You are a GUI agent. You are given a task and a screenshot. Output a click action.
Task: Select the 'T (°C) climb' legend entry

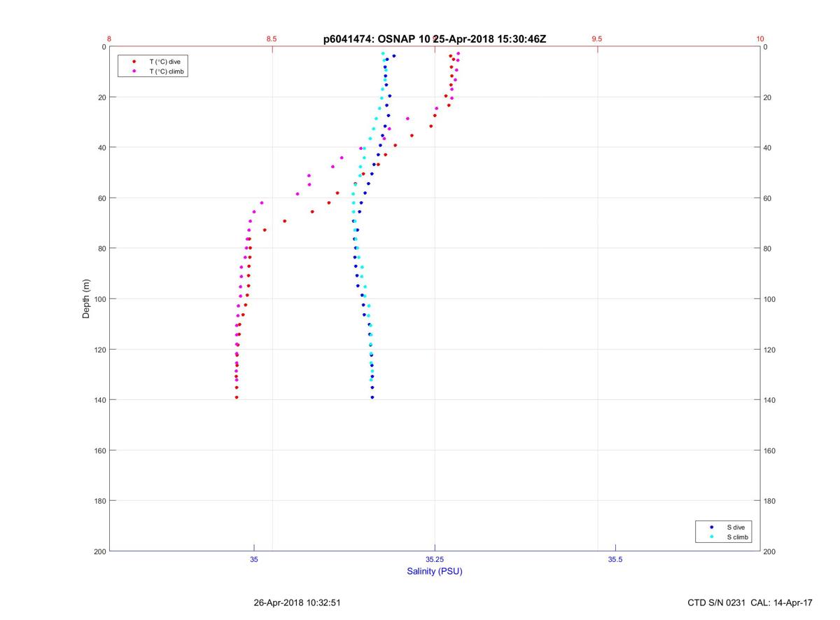point(167,71)
